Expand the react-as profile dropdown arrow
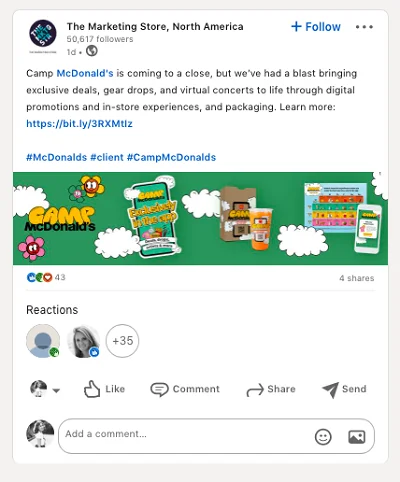Image resolution: width=400 pixels, height=482 pixels. [x=56, y=390]
